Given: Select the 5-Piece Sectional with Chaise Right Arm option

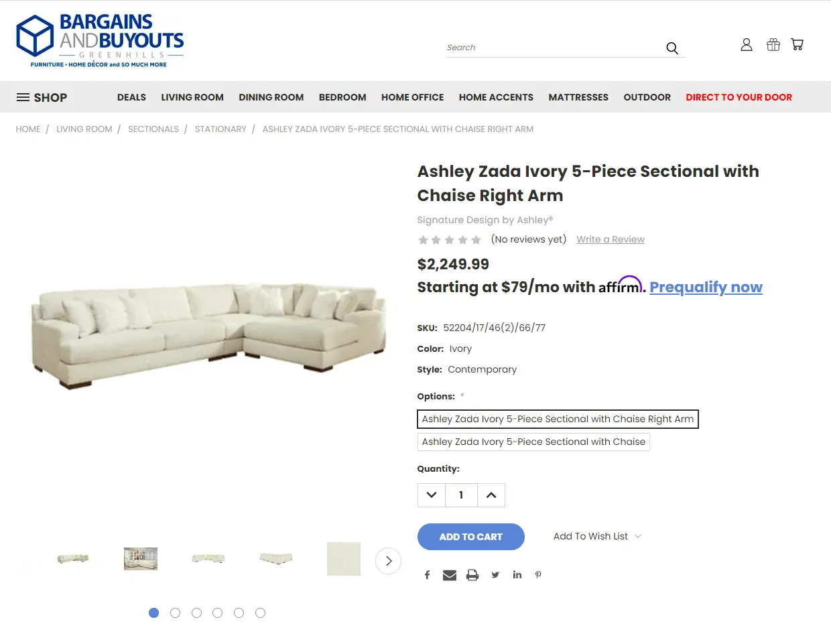Looking at the screenshot, I should tap(558, 420).
